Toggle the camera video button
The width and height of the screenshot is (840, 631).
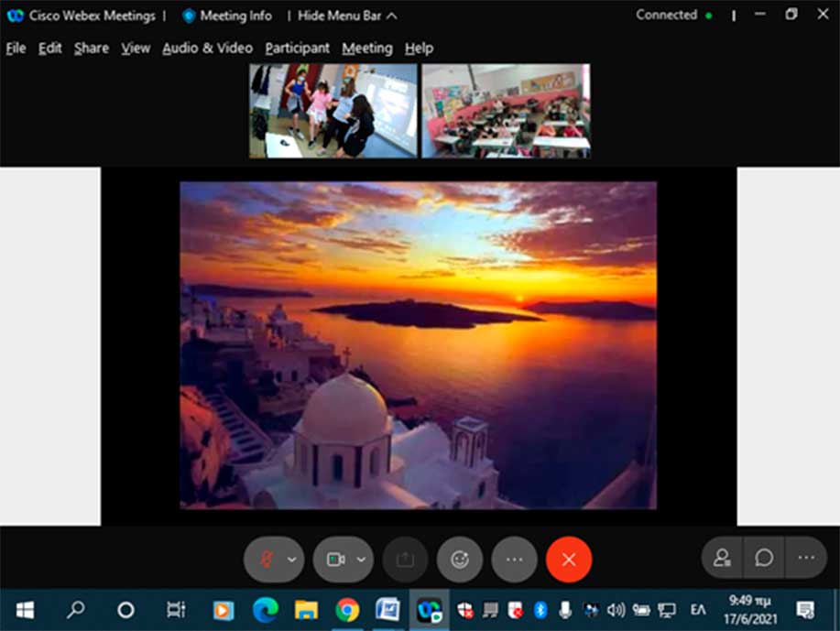click(336, 560)
